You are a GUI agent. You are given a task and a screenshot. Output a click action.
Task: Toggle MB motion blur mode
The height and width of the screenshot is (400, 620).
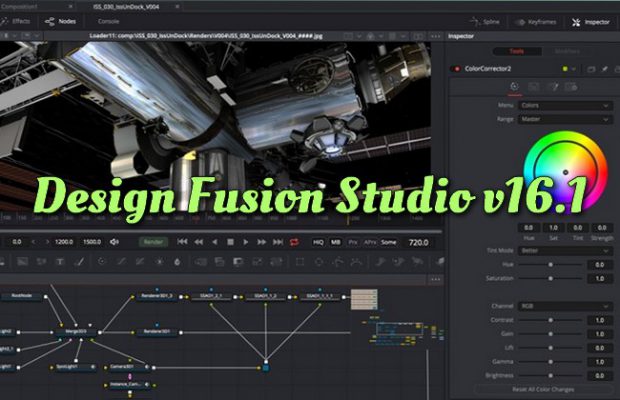click(x=336, y=242)
